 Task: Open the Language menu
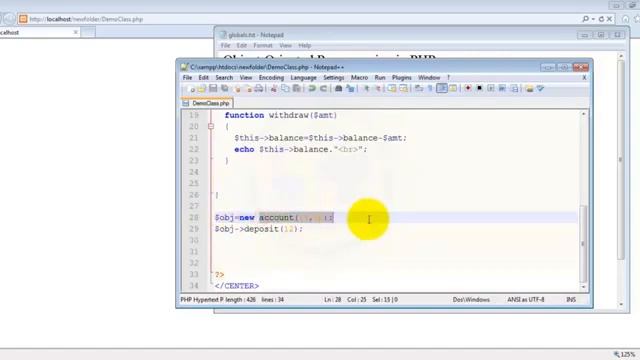coord(303,78)
